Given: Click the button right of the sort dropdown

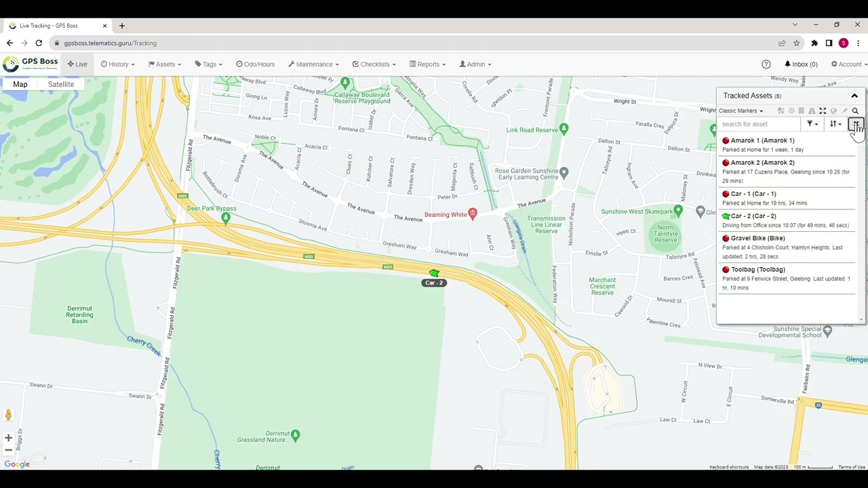Looking at the screenshot, I should [x=856, y=124].
